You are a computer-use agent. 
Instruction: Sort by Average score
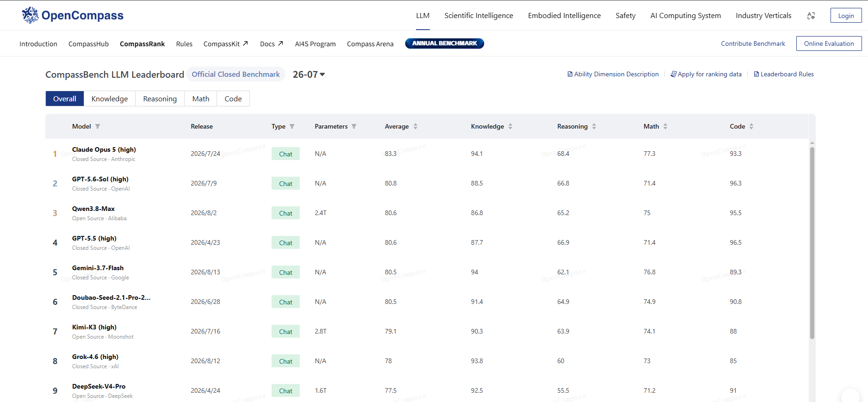(415, 126)
